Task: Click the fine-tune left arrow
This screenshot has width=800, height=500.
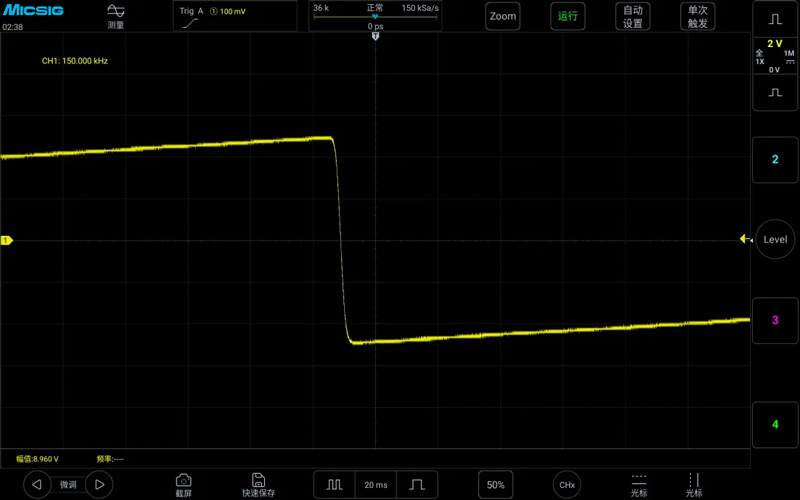Action: tap(37, 484)
